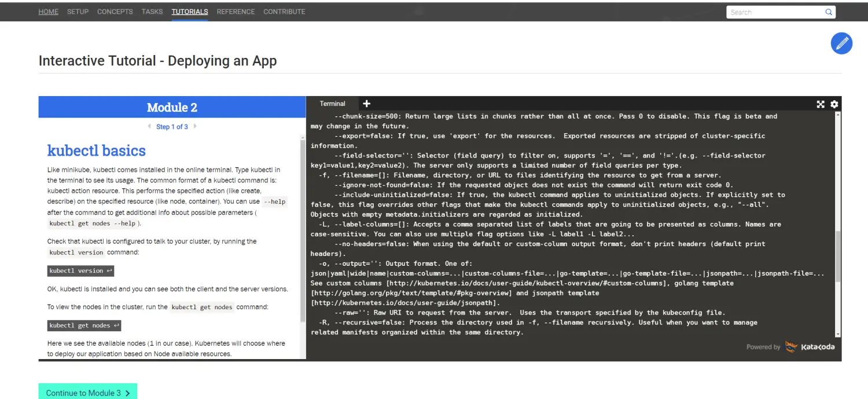Open terminal settings gear icon
Image resolution: width=868 pixels, height=399 pixels.
tap(834, 104)
